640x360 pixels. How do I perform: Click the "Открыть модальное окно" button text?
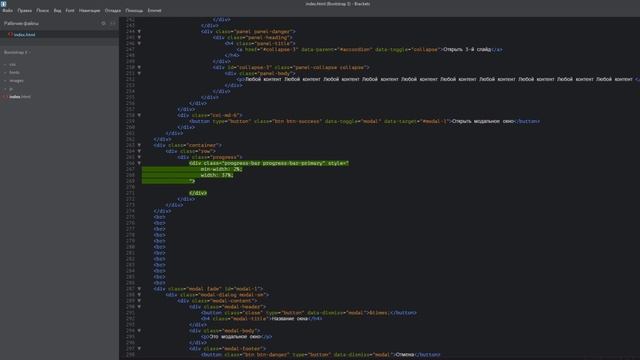click(483, 121)
